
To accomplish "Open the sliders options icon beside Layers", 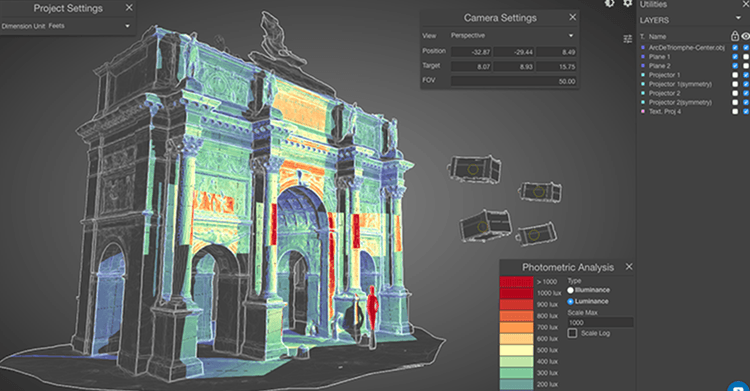I will tap(628, 39).
